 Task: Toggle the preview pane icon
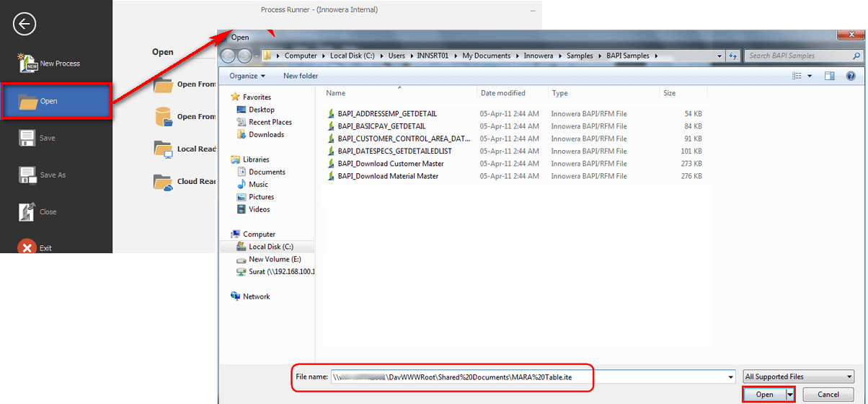point(830,76)
